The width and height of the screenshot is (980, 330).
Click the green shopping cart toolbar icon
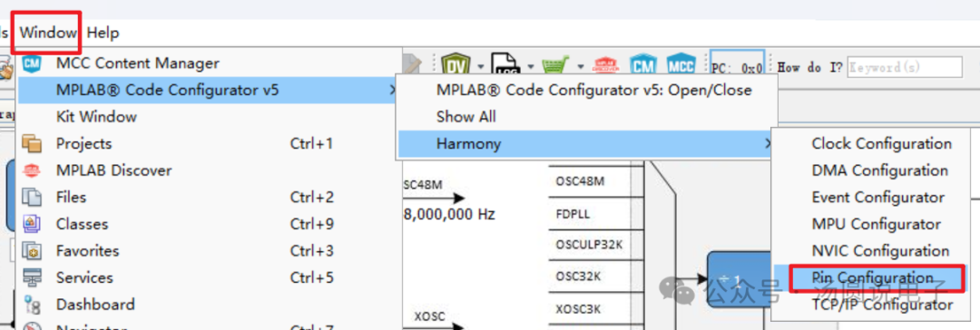[x=555, y=65]
